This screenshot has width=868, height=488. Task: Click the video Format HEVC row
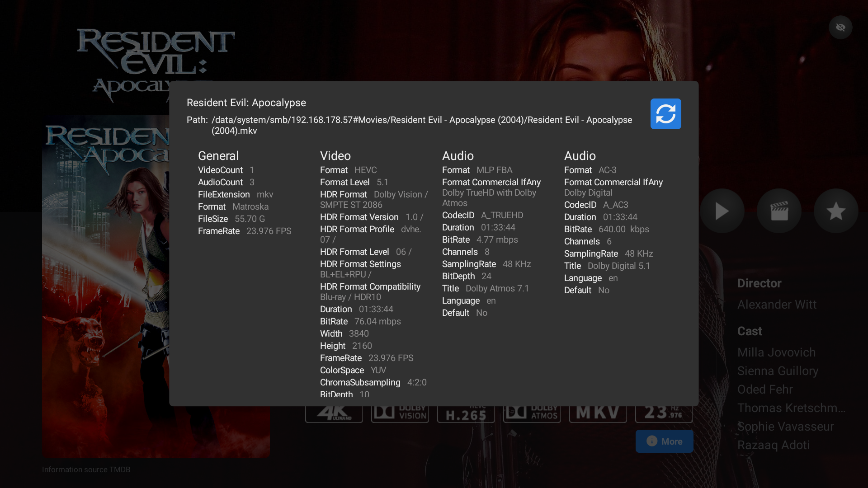(x=349, y=170)
